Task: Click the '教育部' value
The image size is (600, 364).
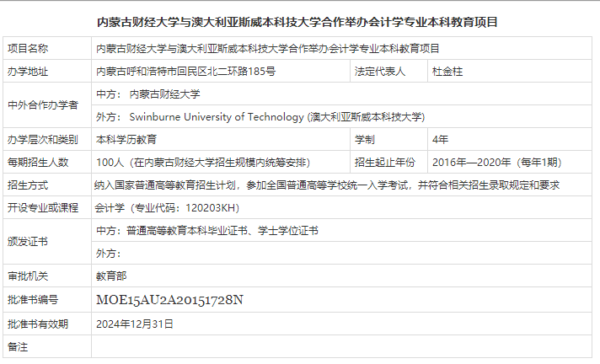Action: click(x=111, y=276)
